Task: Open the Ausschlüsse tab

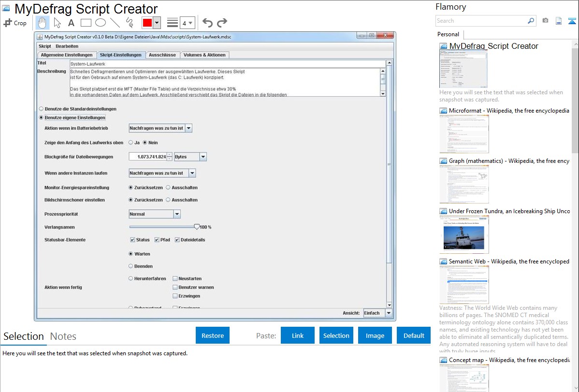Action: 162,55
